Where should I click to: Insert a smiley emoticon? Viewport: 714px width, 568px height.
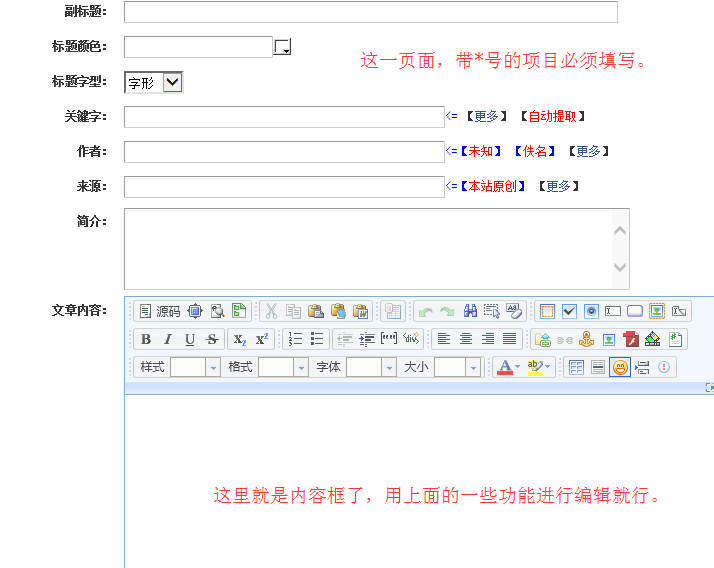(620, 367)
